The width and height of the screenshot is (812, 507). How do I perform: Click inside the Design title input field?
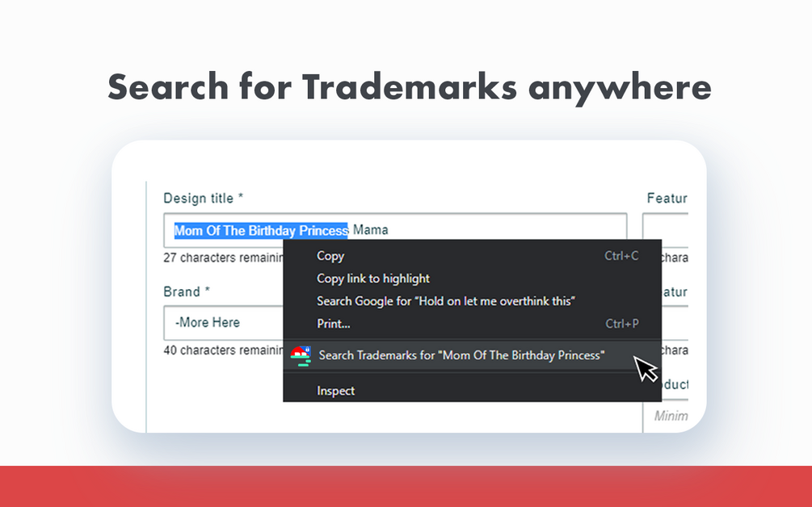point(395,230)
